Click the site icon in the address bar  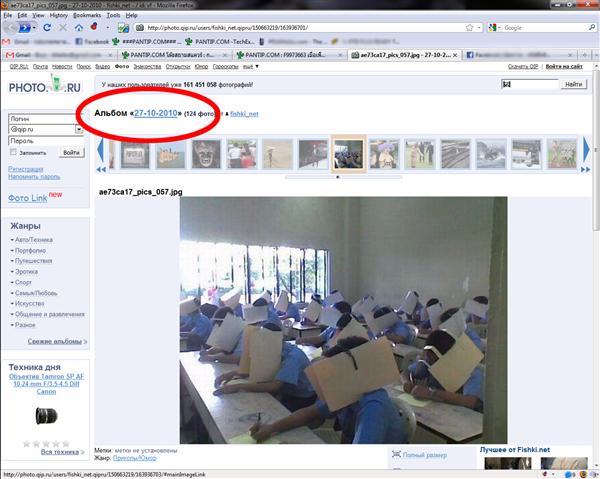coord(140,28)
